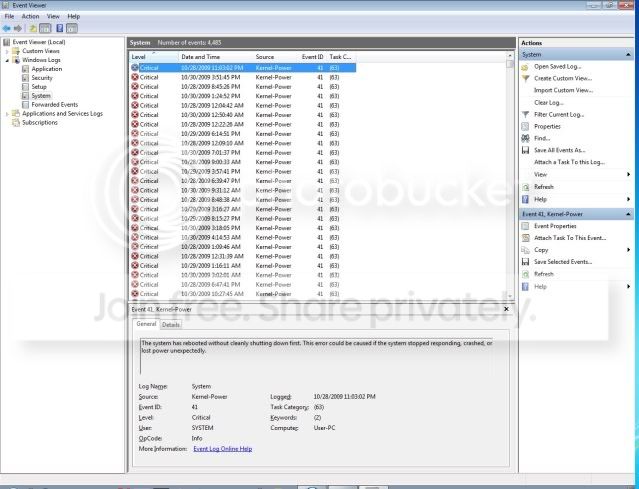
Task: Open the Action menu
Action: [x=30, y=16]
